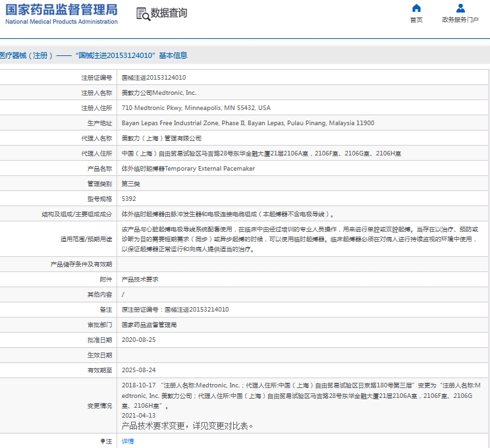The image size is (490, 448).
Task: Click the 备注 row label
Action: [106, 310]
